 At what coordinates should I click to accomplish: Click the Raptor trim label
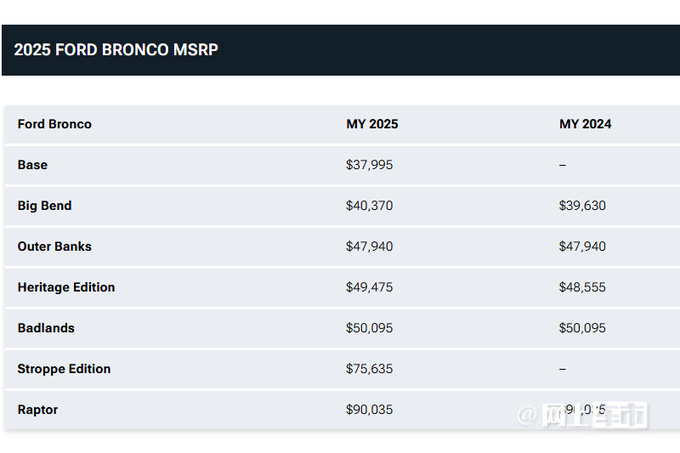pos(38,410)
